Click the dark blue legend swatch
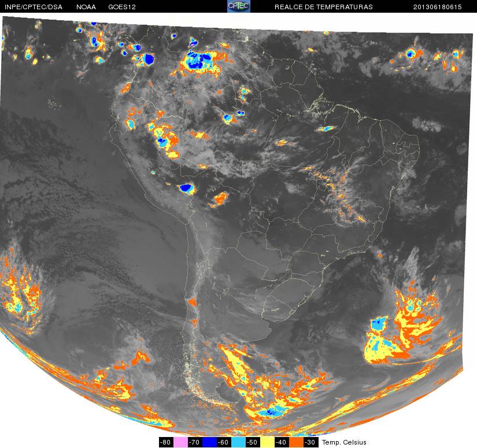477x448 pixels. [x=210, y=442]
